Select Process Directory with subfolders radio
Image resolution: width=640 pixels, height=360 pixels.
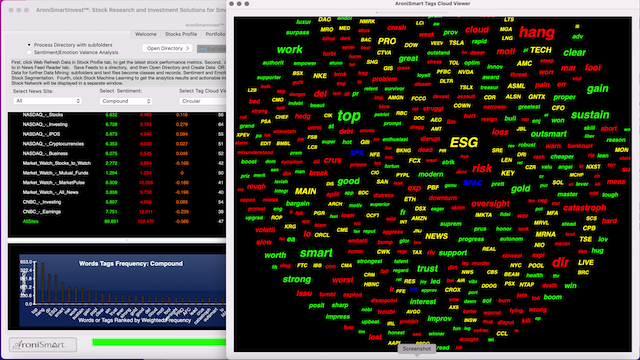29,45
